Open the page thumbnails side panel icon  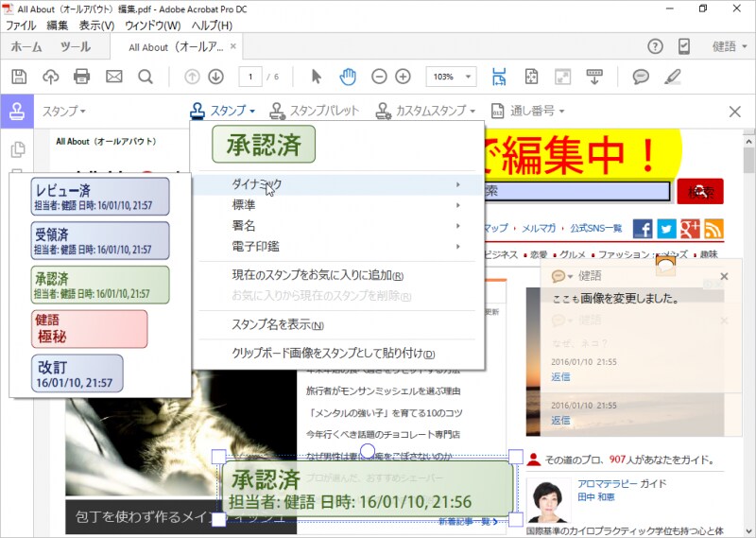pos(18,149)
